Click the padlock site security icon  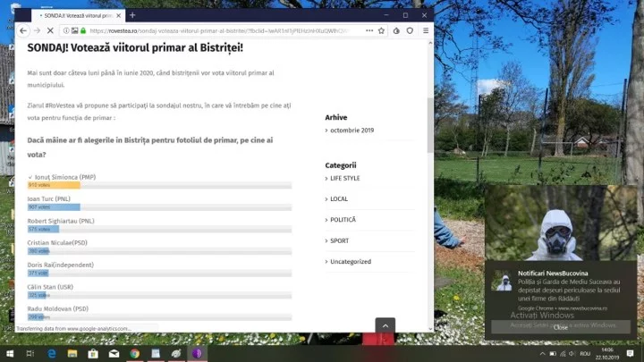tap(81, 30)
